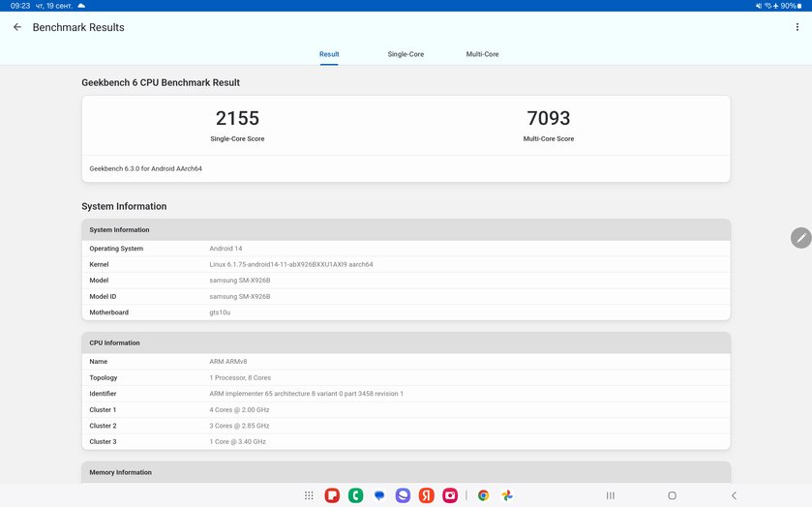Launch the Camera app from taskbar
Image resolution: width=812 pixels, height=507 pixels.
click(x=450, y=495)
